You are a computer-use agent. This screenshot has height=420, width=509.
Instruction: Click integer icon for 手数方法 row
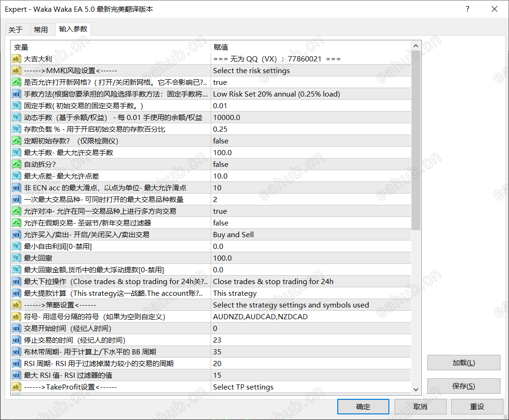16,94
